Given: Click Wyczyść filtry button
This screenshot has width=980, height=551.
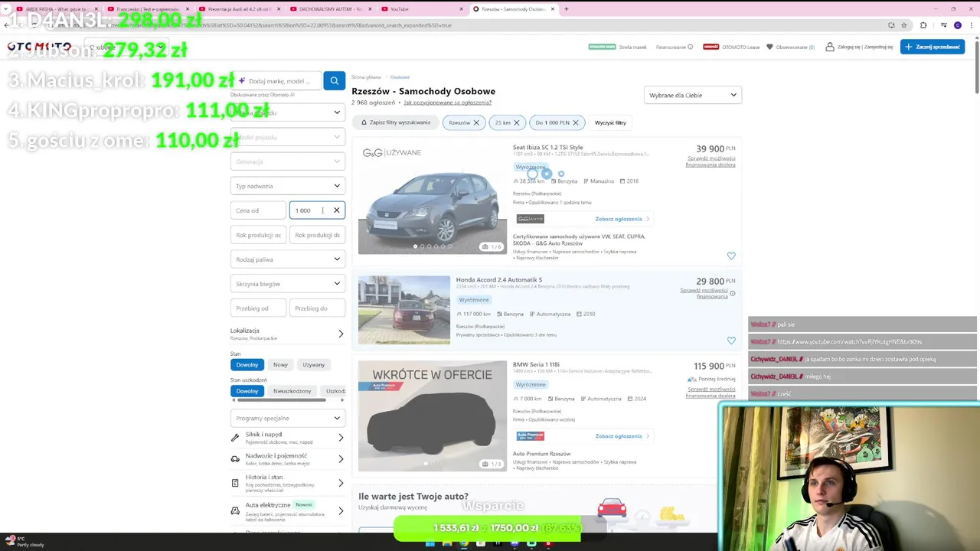Looking at the screenshot, I should tap(610, 122).
